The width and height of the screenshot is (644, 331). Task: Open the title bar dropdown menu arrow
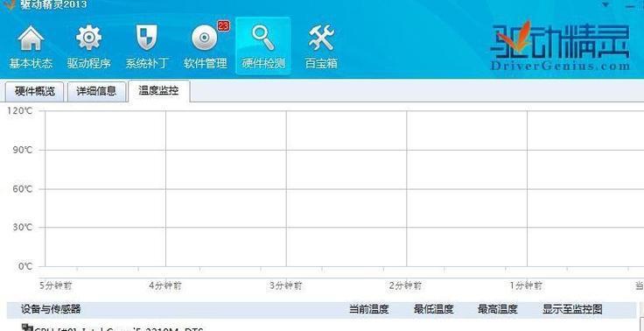605,4
